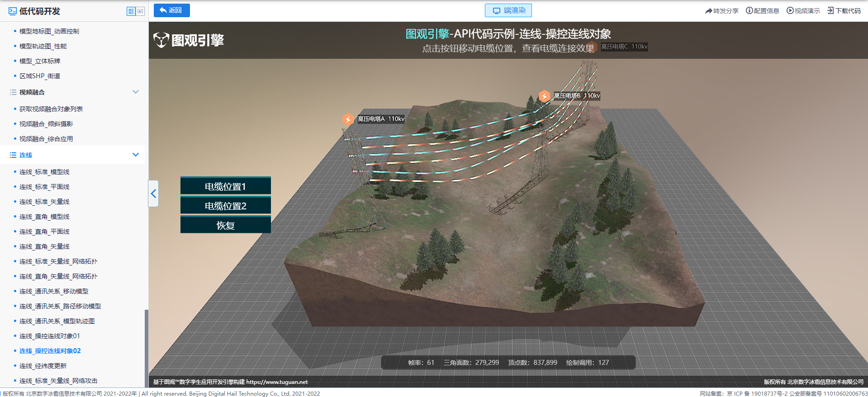Collapse the 连线 section chevron
Viewport: 868px width, 397px height.
coord(135,155)
